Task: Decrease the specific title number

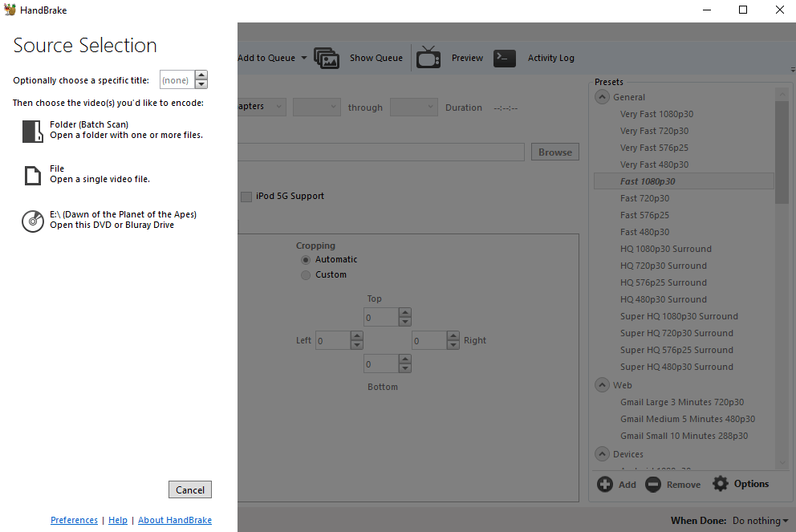Action: pos(201,84)
